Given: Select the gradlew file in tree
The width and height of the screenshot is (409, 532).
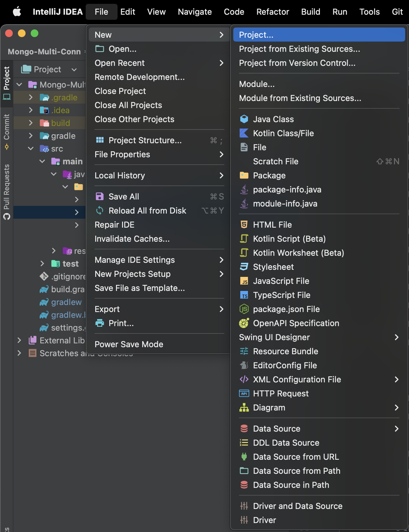Looking at the screenshot, I should [66, 302].
